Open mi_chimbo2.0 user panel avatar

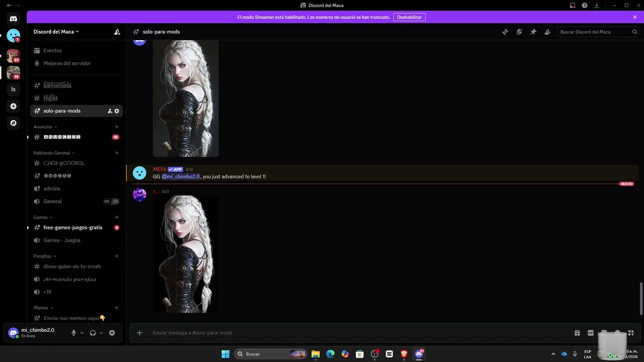(14, 333)
